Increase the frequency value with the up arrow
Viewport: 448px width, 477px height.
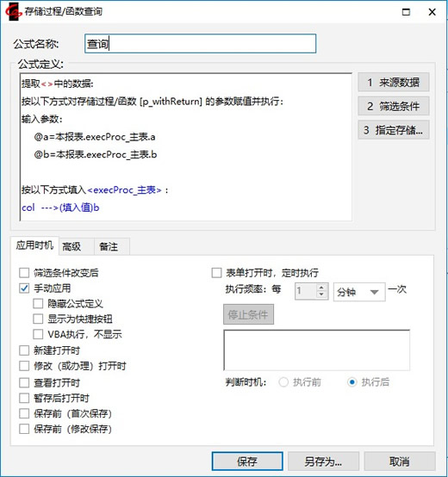click(x=321, y=288)
